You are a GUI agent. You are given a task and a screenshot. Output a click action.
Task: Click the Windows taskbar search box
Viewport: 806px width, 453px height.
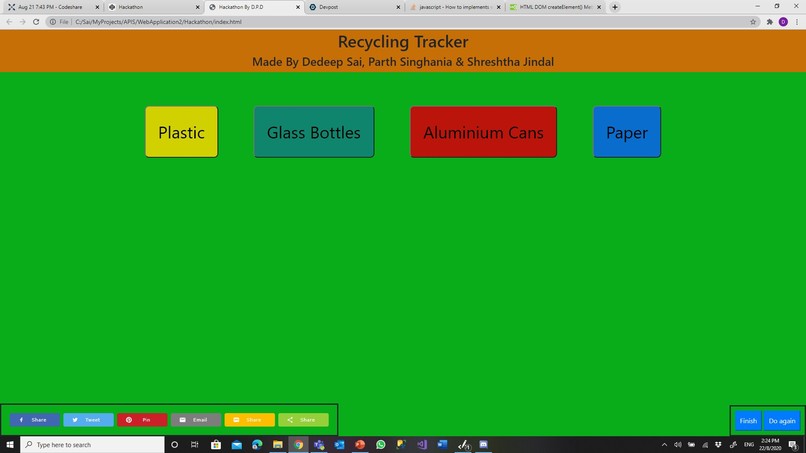coord(93,444)
